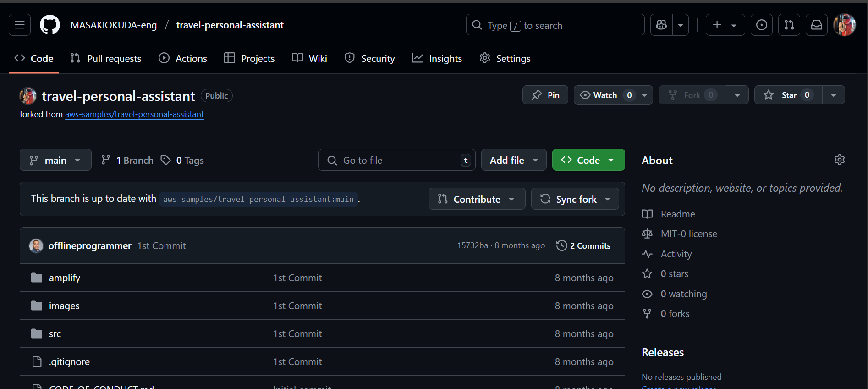Screen dimensions: 868x389
Task: Open the green Code clone dropdown
Action: click(588, 160)
